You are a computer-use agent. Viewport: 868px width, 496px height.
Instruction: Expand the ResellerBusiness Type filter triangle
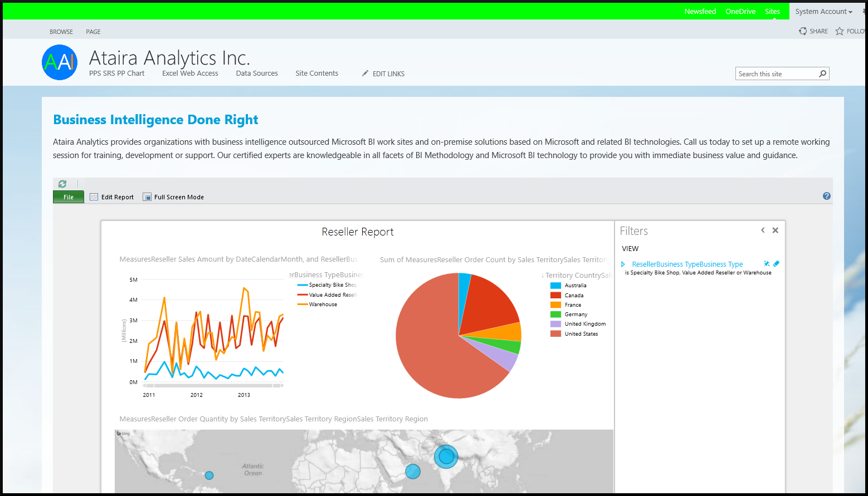coord(623,264)
